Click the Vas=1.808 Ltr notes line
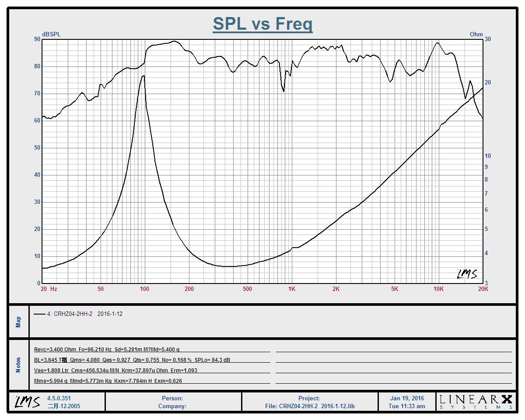Viewport: 525px width, 420px height. pos(115,371)
